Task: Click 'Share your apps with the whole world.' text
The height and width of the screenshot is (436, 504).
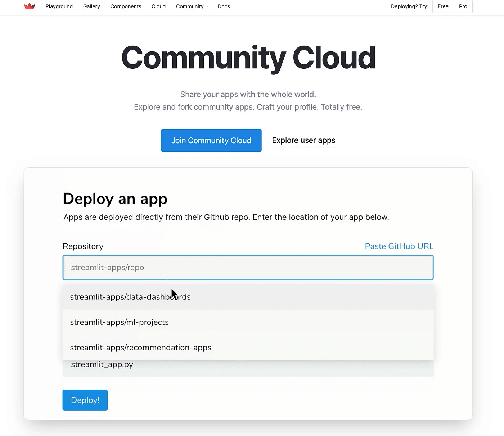Action: coord(248,94)
